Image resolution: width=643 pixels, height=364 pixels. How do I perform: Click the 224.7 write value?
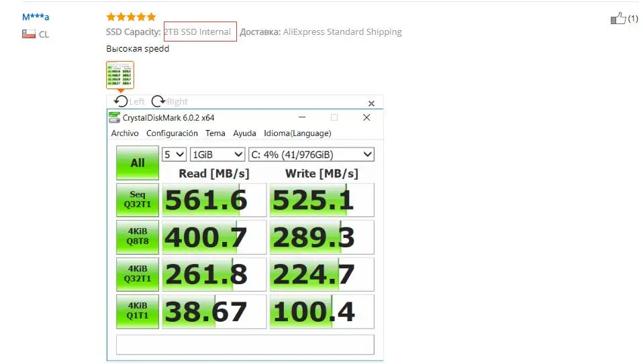click(x=322, y=274)
